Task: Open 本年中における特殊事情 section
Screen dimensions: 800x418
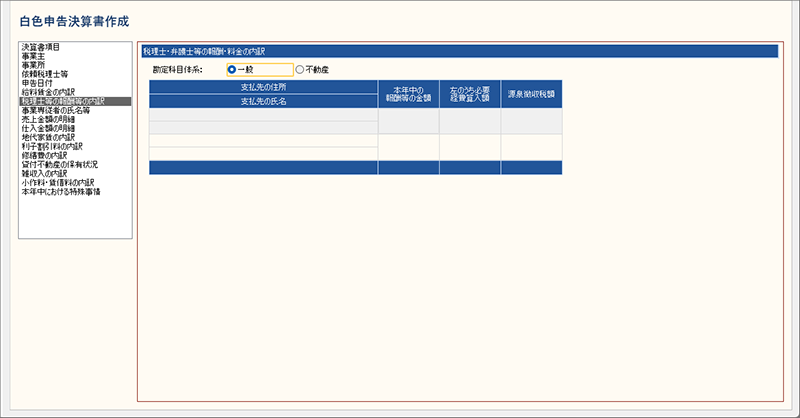Action: (x=60, y=191)
